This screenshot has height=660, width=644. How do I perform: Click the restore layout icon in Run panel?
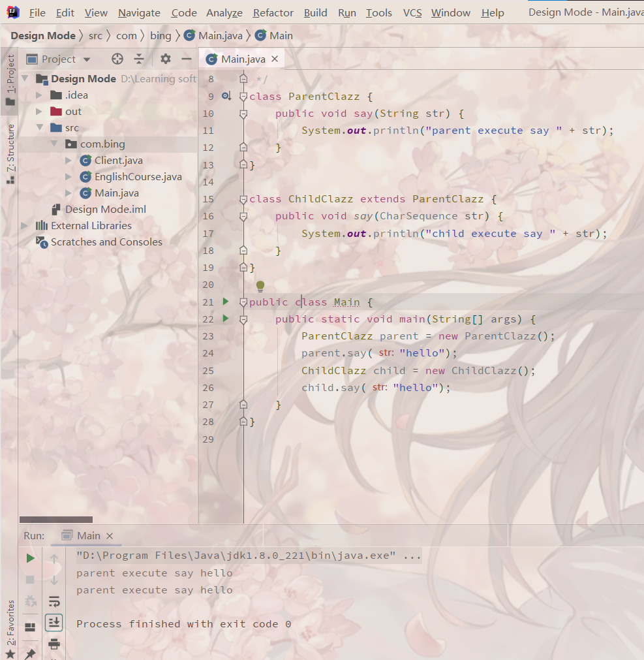(x=30, y=627)
